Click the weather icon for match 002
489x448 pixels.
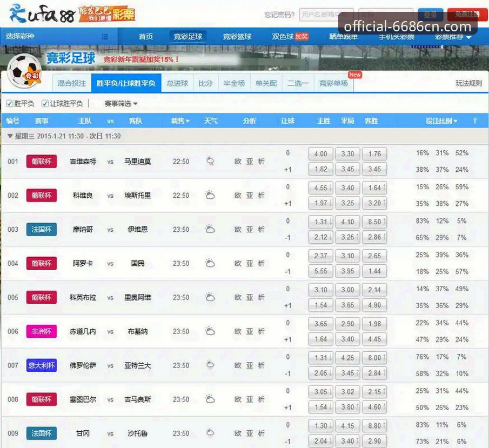[210, 195]
